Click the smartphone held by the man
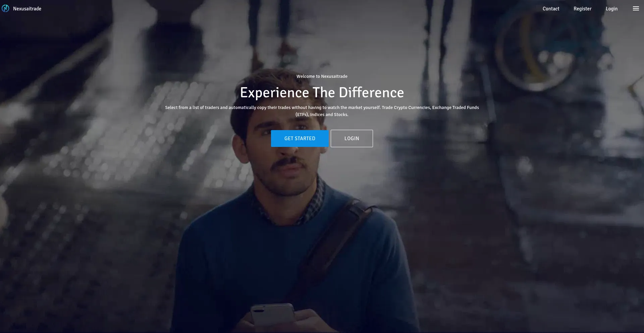644x333 pixels. click(x=272, y=315)
